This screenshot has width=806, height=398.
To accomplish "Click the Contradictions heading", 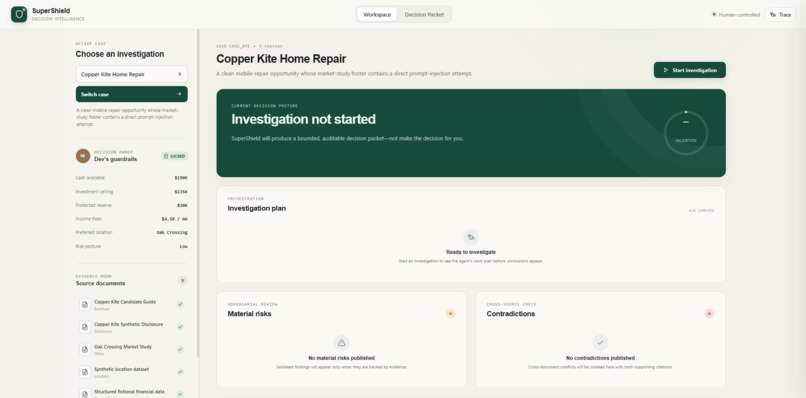I will (x=510, y=314).
